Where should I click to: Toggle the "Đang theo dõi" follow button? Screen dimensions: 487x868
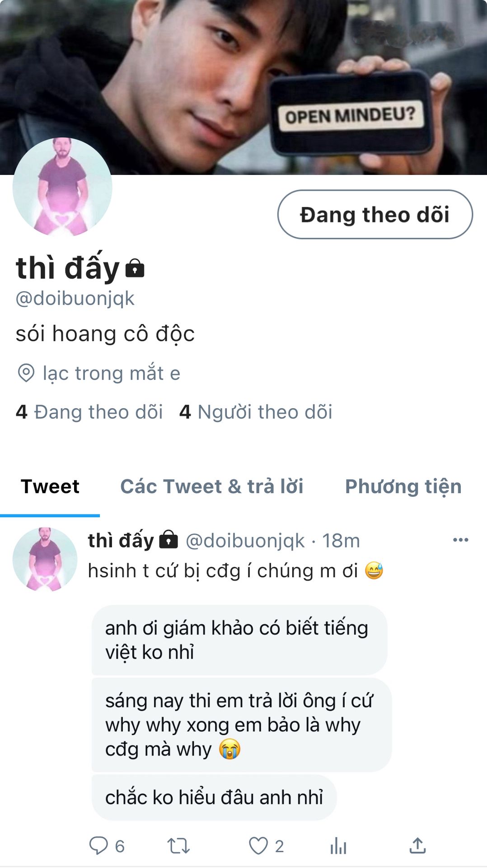375,214
